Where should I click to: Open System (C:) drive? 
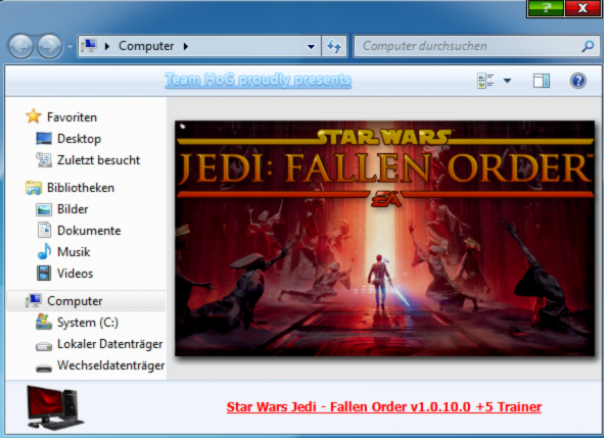tap(87, 322)
